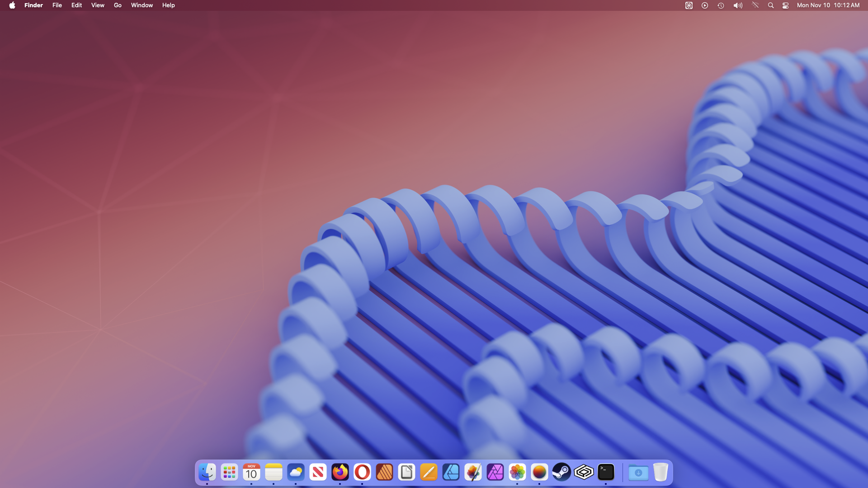The height and width of the screenshot is (488, 868).
Task: Open Launchpad from the Dock
Action: (229, 473)
